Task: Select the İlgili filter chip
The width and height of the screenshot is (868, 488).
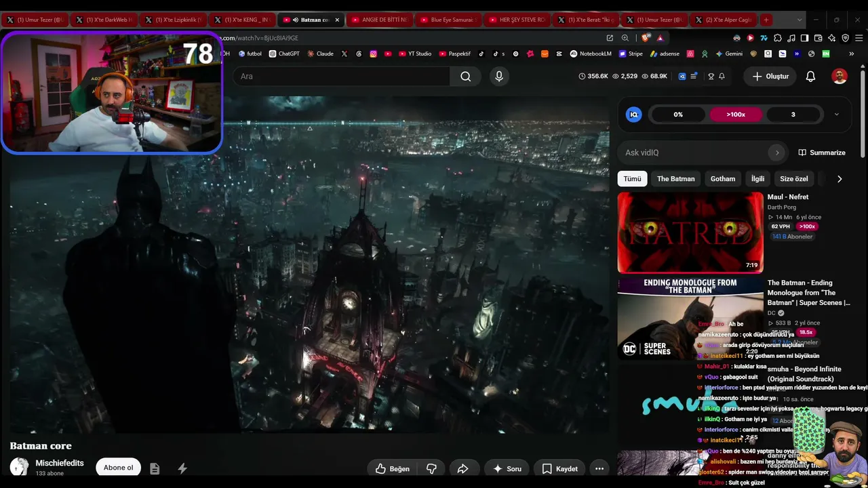Action: pos(757,179)
